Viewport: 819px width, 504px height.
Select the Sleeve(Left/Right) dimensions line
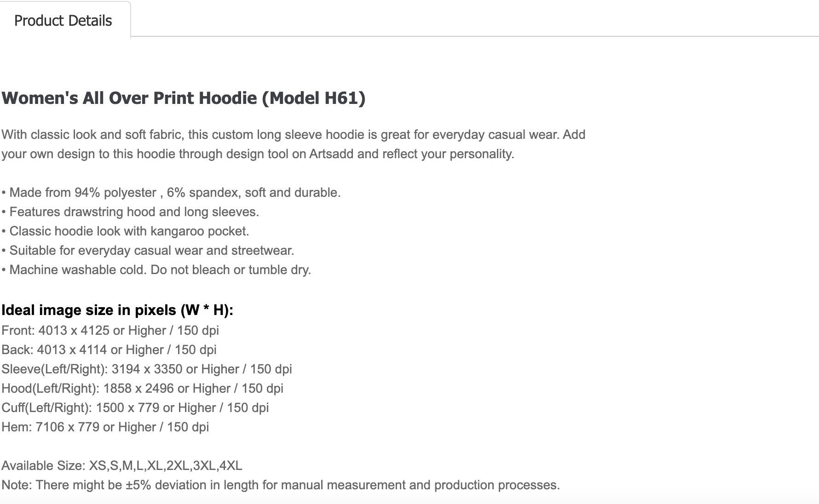click(x=146, y=369)
